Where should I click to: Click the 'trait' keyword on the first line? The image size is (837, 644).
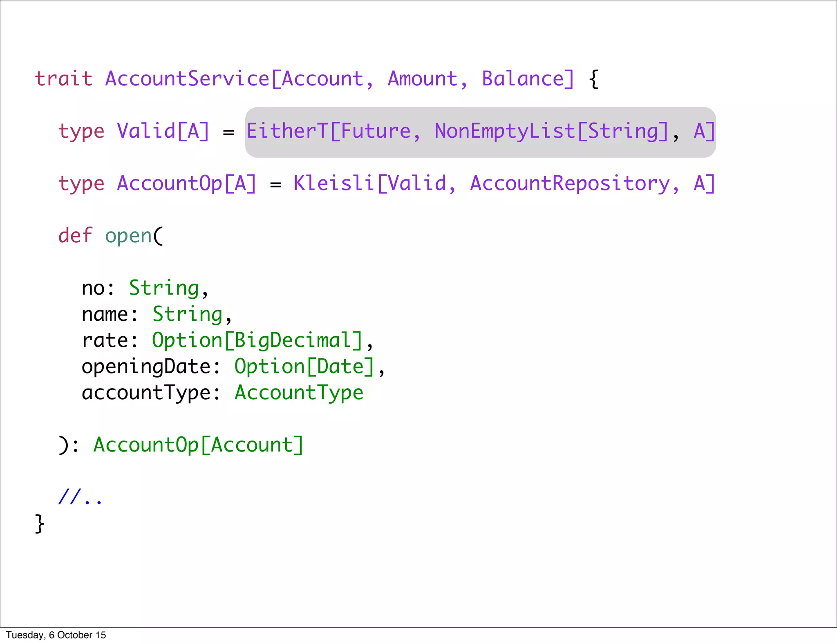[64, 78]
